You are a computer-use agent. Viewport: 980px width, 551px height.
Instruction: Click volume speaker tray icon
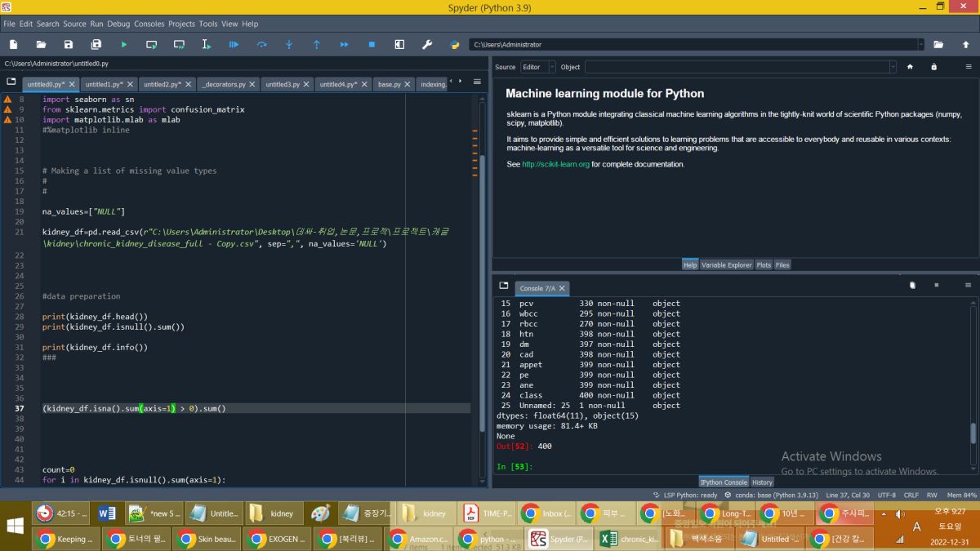(900, 513)
